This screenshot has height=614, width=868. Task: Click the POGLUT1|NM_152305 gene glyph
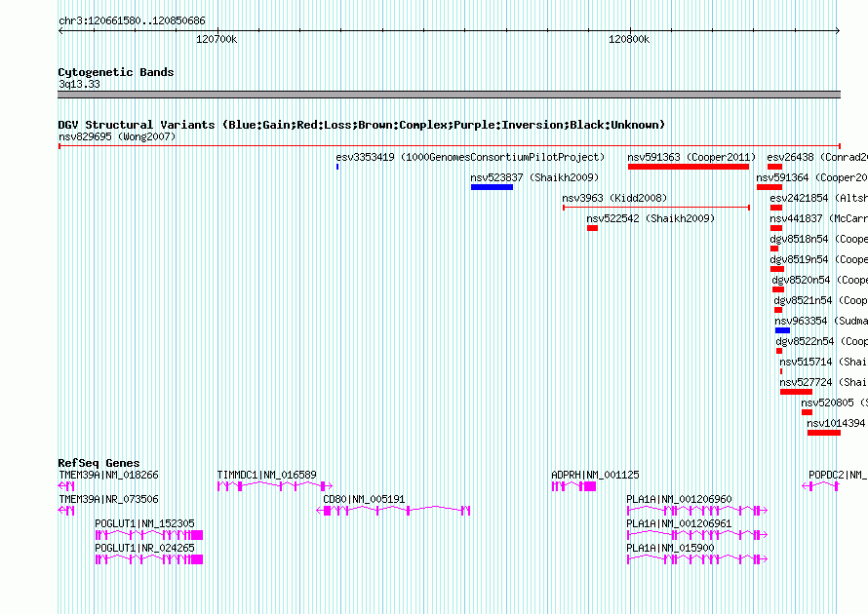tap(149, 535)
